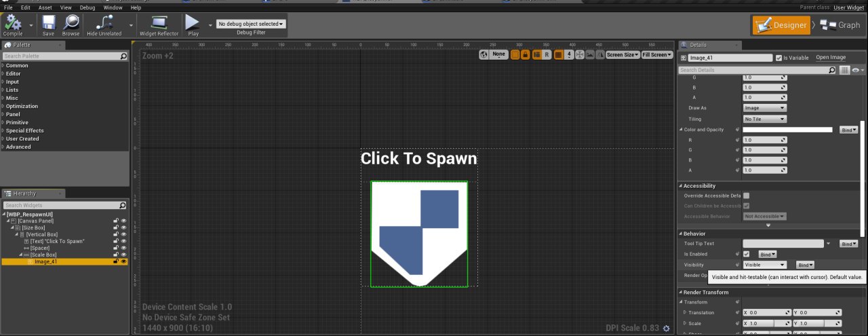Focus the Search Widgets field

click(x=64, y=205)
